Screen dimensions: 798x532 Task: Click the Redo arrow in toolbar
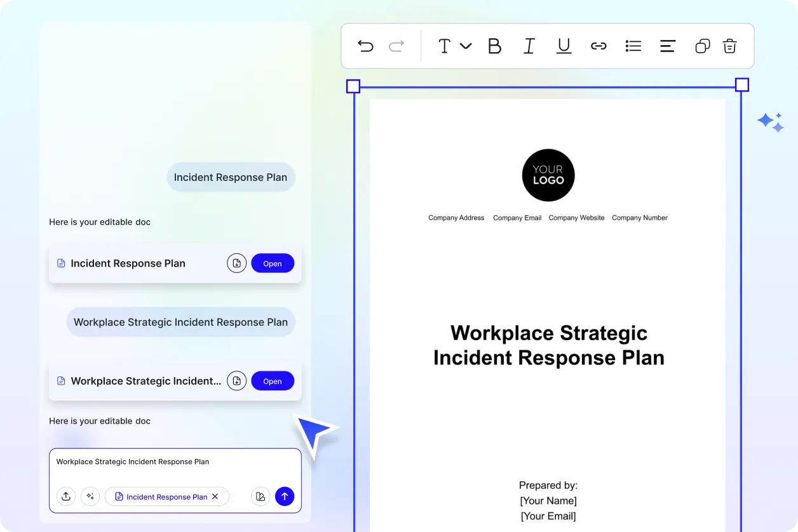coord(396,46)
